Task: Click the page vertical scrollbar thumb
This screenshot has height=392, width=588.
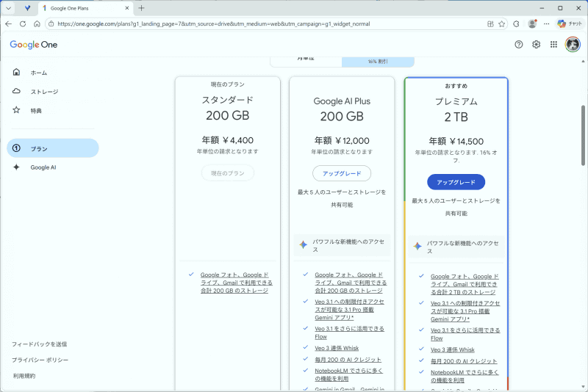Action: click(x=583, y=135)
